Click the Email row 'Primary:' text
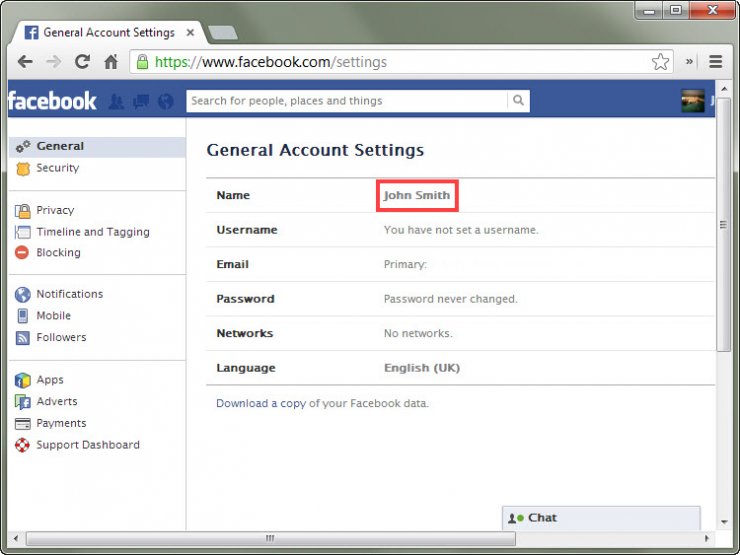 405,264
